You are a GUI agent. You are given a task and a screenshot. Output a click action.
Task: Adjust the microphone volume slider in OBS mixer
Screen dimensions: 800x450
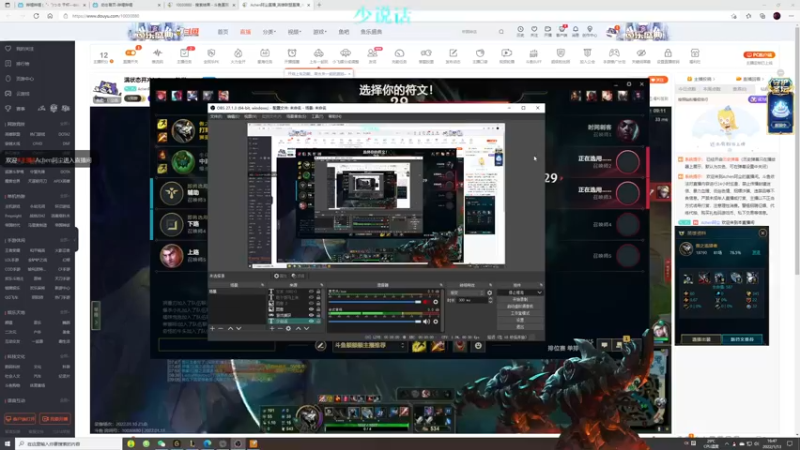click(x=375, y=302)
